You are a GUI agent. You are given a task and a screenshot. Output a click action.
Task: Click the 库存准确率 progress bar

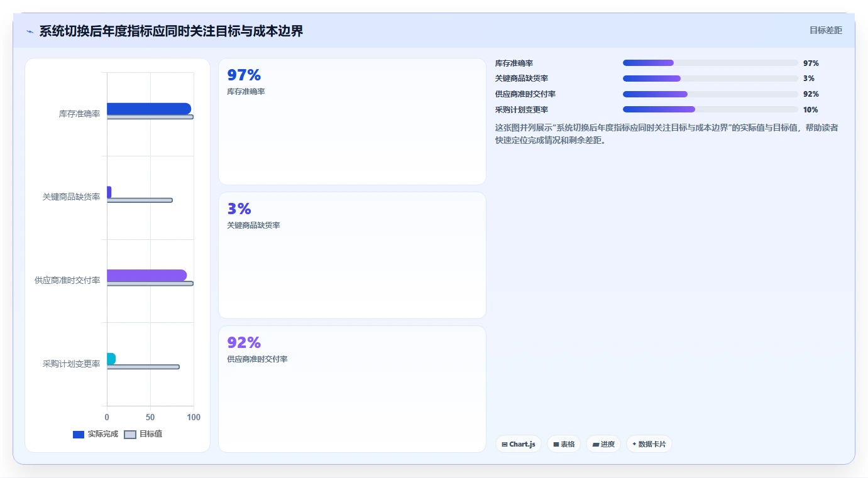(710, 63)
